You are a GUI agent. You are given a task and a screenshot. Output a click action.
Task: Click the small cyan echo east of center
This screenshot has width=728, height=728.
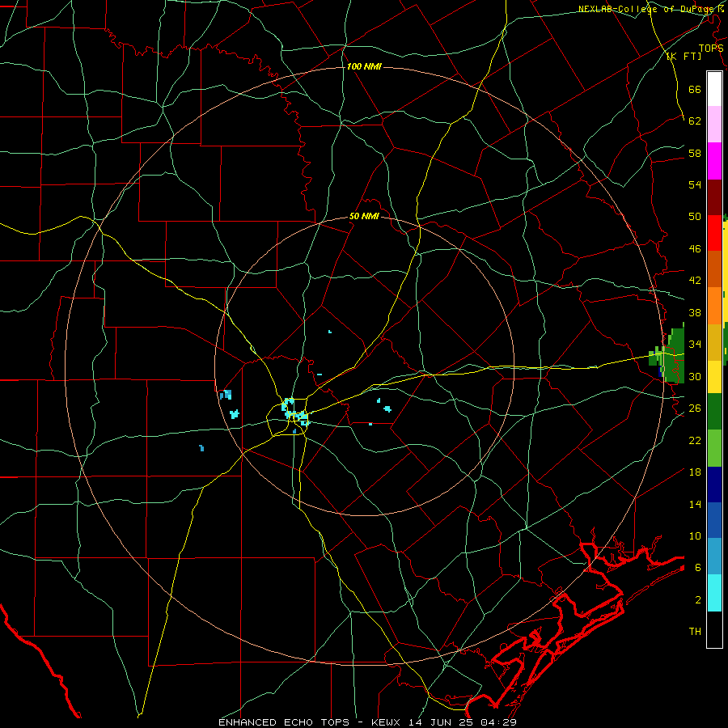pos(387,408)
